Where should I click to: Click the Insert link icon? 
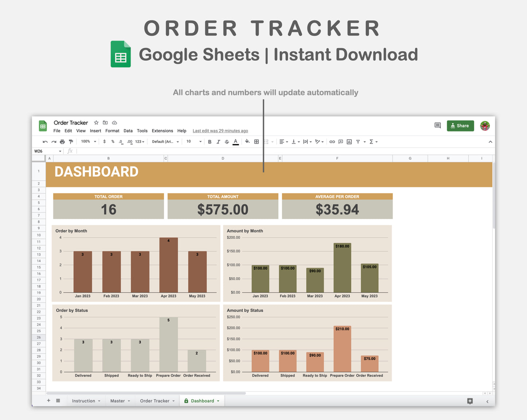(x=332, y=141)
